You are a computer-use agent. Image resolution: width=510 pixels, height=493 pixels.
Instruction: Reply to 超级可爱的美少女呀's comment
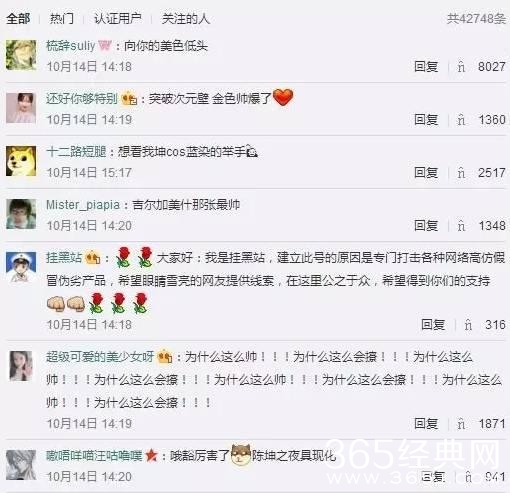426,424
